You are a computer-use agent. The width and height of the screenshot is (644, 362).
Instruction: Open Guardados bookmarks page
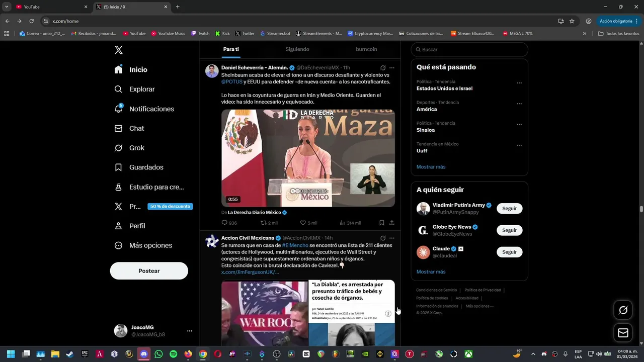click(139, 167)
